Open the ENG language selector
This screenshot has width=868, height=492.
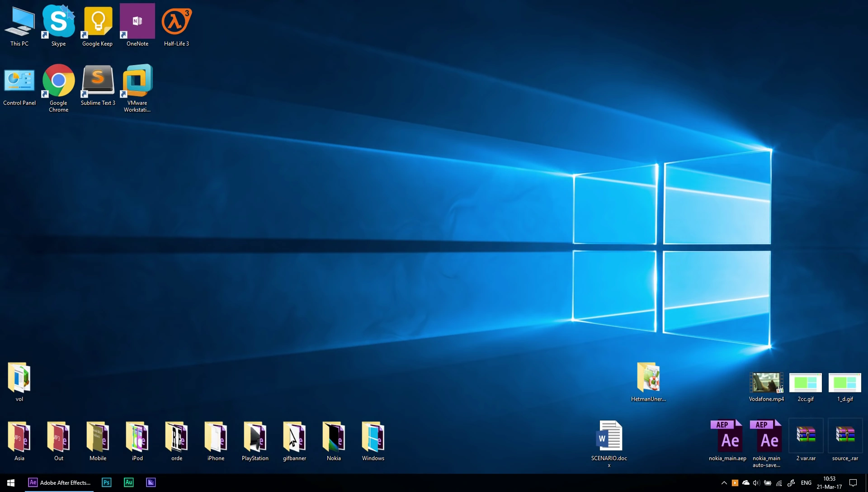[806, 483]
